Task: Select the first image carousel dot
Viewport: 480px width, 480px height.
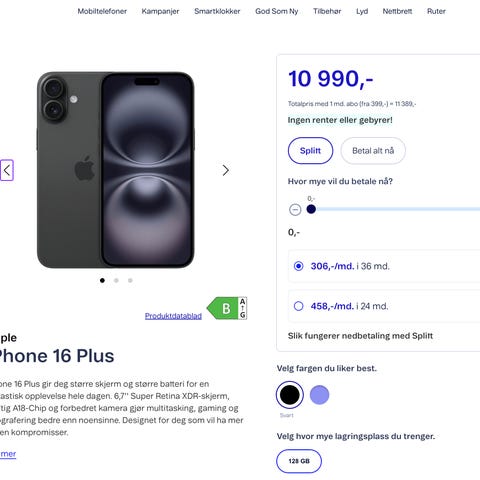Action: (x=102, y=280)
